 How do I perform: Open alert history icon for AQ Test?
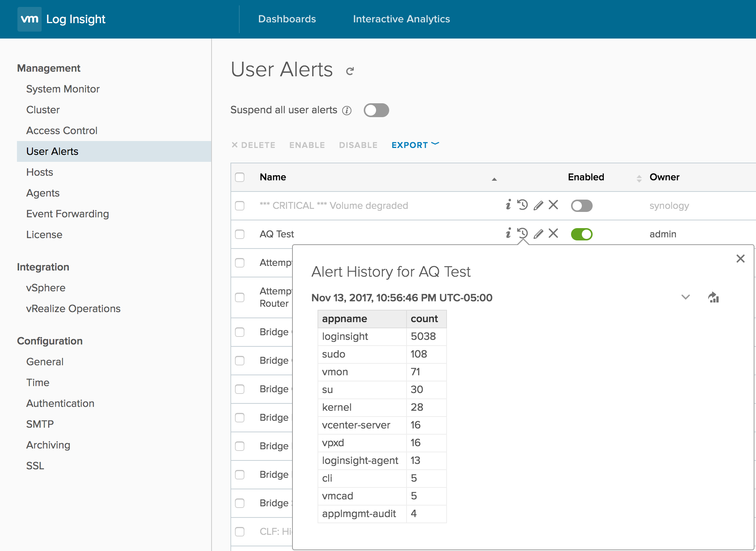[x=522, y=233]
